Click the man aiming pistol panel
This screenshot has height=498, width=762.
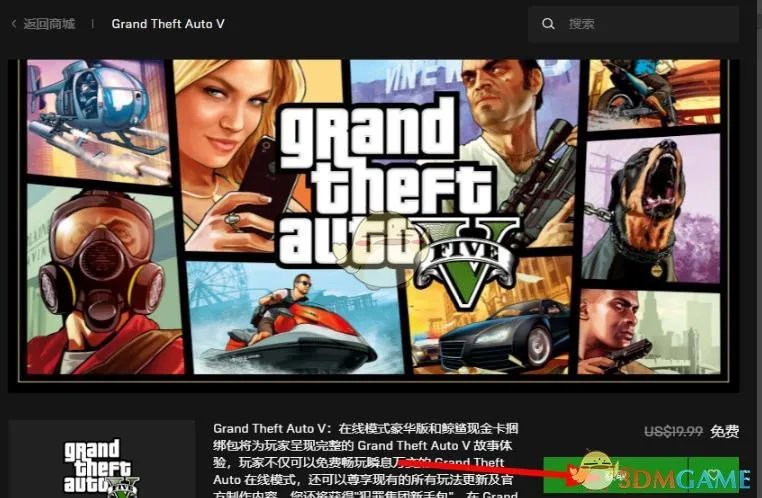(x=649, y=331)
